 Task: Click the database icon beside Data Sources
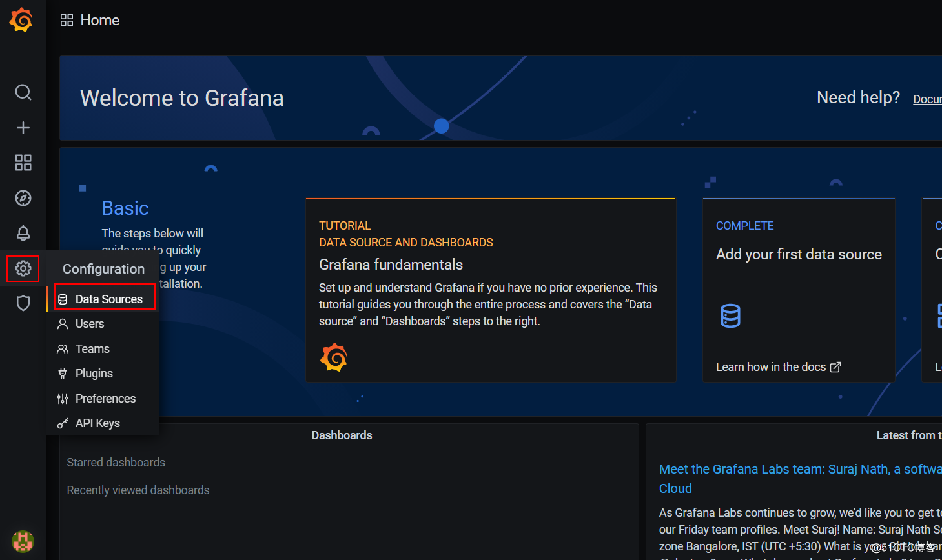click(x=63, y=299)
